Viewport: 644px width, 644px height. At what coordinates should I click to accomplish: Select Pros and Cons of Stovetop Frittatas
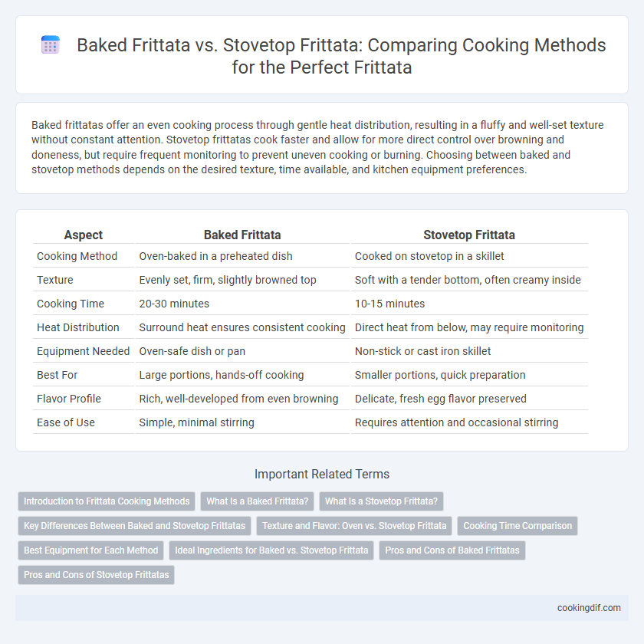tap(96, 574)
